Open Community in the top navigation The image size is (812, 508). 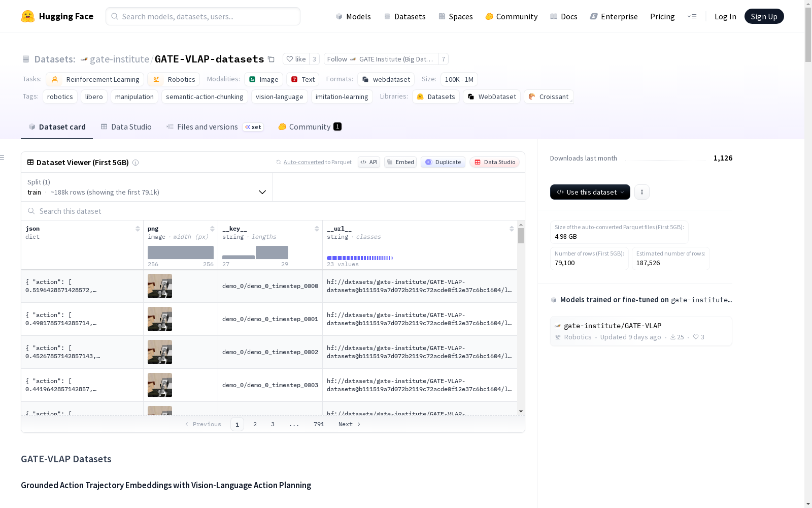tap(512, 16)
